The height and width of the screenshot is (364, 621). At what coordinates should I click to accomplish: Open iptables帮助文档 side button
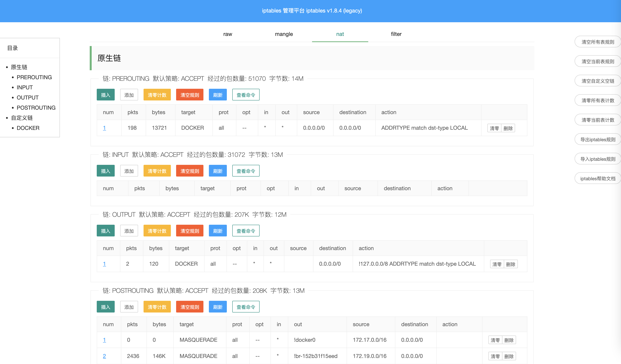pyautogui.click(x=598, y=179)
